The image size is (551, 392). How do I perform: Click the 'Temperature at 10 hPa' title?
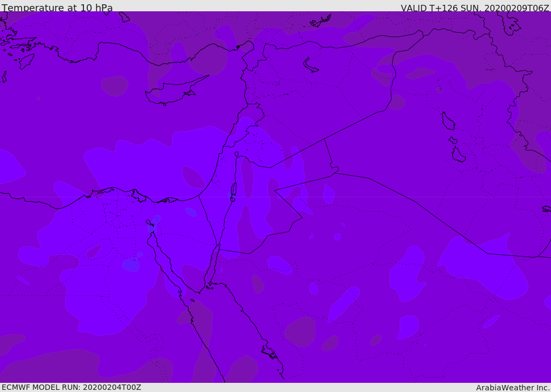[x=57, y=8]
